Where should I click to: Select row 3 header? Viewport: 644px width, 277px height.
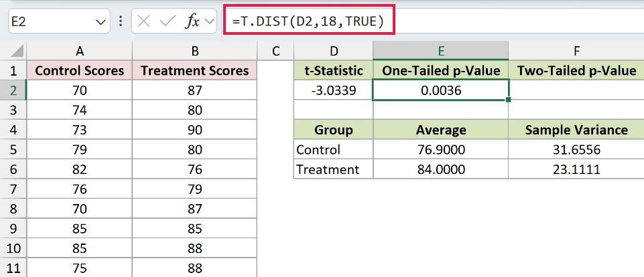click(13, 110)
